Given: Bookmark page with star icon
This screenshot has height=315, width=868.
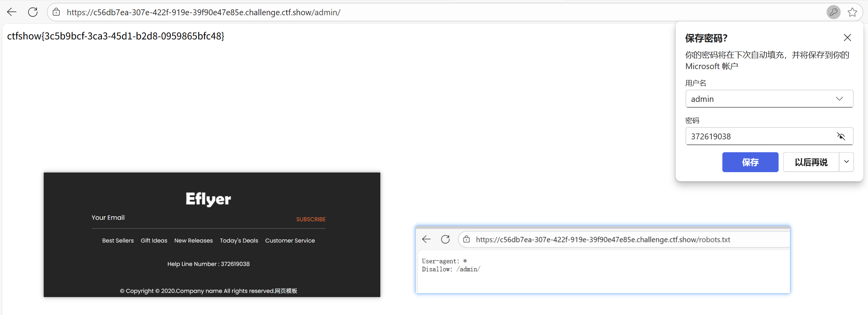Looking at the screenshot, I should 852,12.
